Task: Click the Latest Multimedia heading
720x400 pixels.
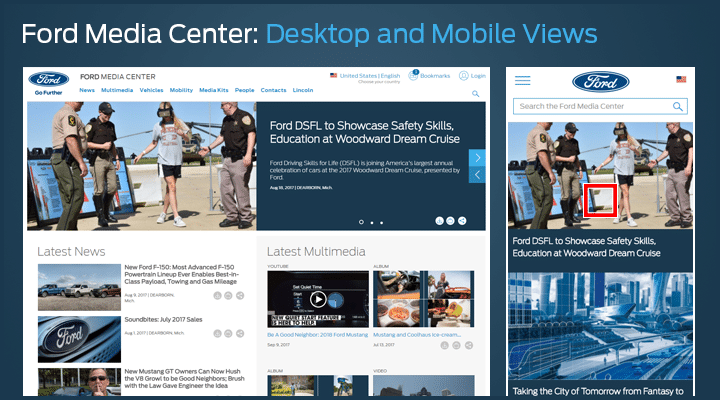Action: click(x=316, y=252)
